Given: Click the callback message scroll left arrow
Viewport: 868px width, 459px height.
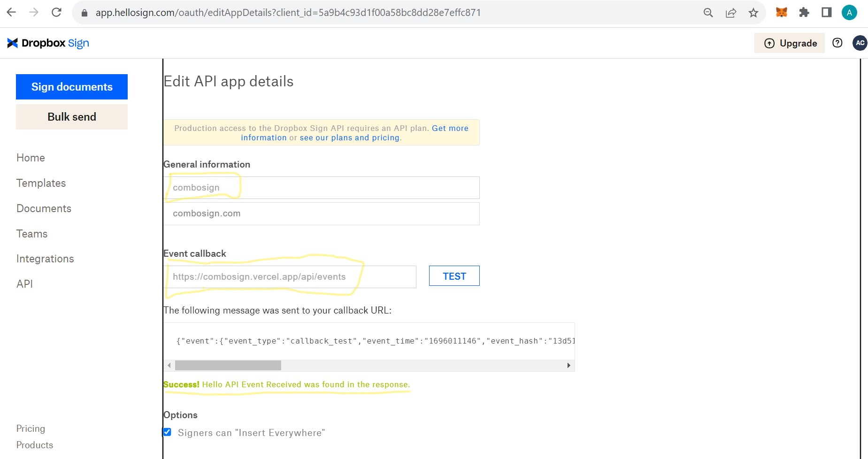Looking at the screenshot, I should point(169,365).
